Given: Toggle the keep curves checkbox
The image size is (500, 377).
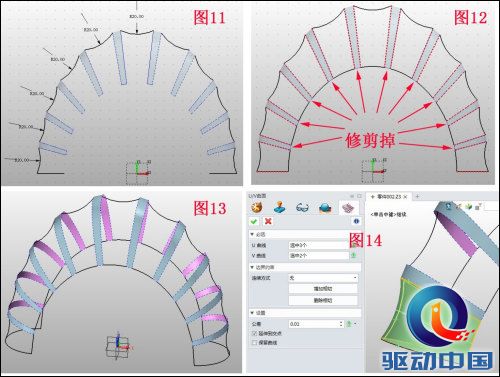Looking at the screenshot, I should click(254, 343).
